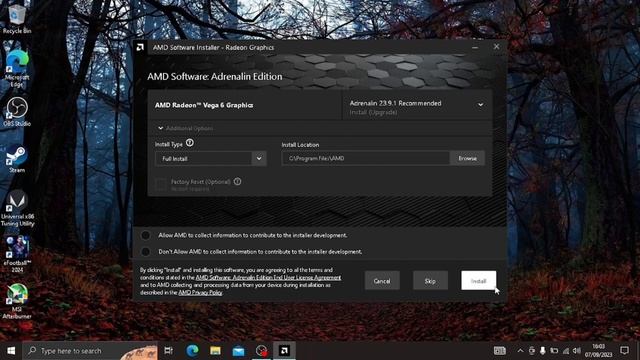This screenshot has width=640, height=360.
Task: Click the Install Location path field
Action: tap(366, 158)
